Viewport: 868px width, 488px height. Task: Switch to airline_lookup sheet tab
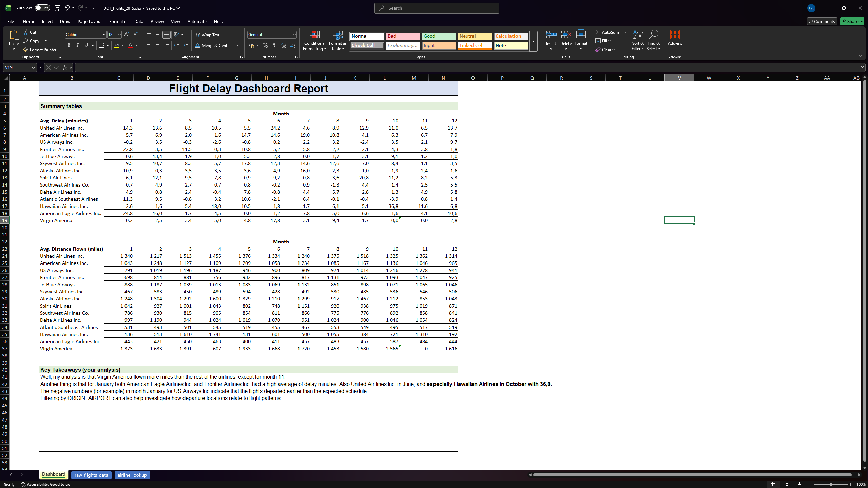[x=132, y=475]
